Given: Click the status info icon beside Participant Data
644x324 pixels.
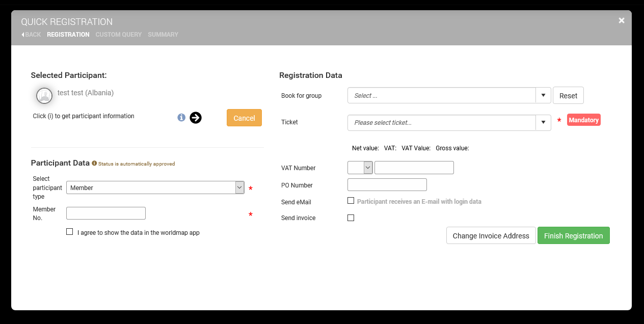Looking at the screenshot, I should pos(94,164).
